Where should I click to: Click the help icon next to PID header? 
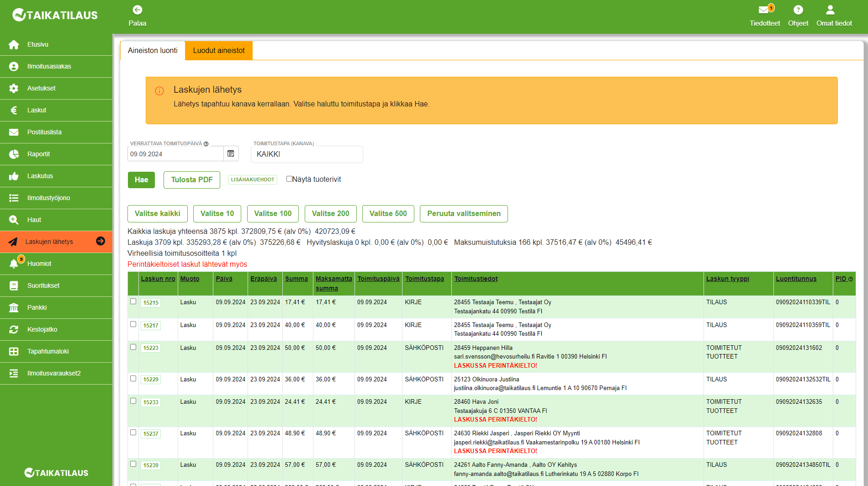point(851,279)
